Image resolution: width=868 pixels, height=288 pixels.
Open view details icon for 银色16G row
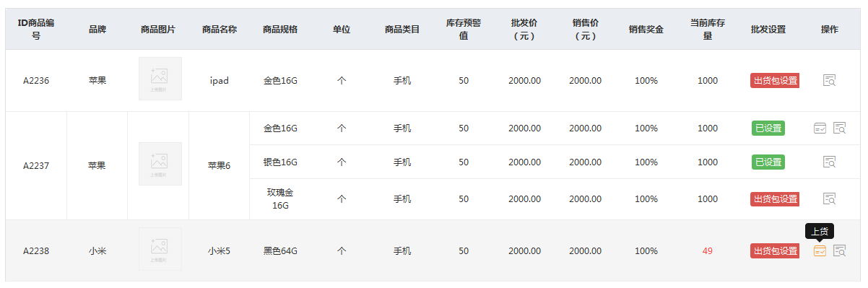(x=829, y=162)
